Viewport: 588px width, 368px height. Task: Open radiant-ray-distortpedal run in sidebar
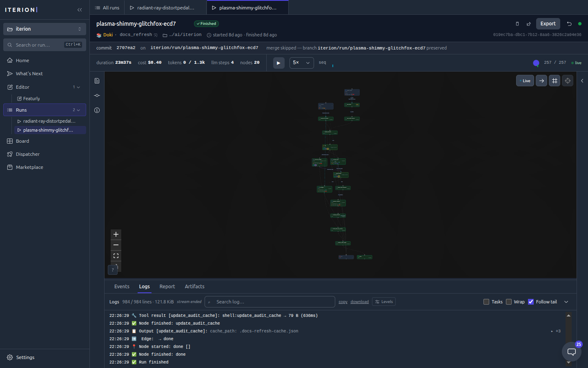(x=50, y=121)
